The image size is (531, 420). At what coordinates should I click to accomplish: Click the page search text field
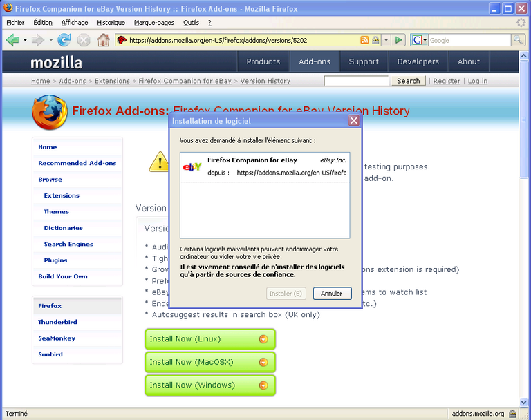click(x=356, y=81)
